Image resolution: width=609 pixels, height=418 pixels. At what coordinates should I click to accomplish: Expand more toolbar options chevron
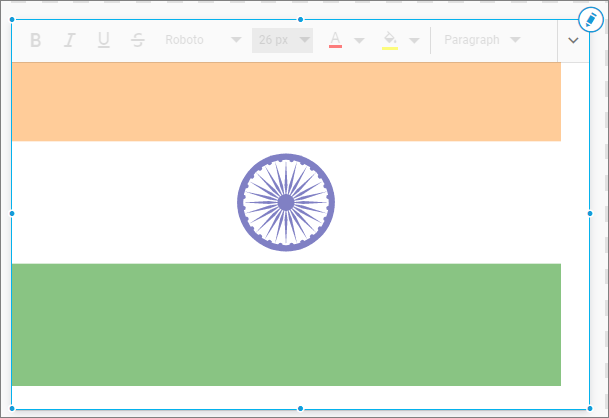(x=574, y=41)
